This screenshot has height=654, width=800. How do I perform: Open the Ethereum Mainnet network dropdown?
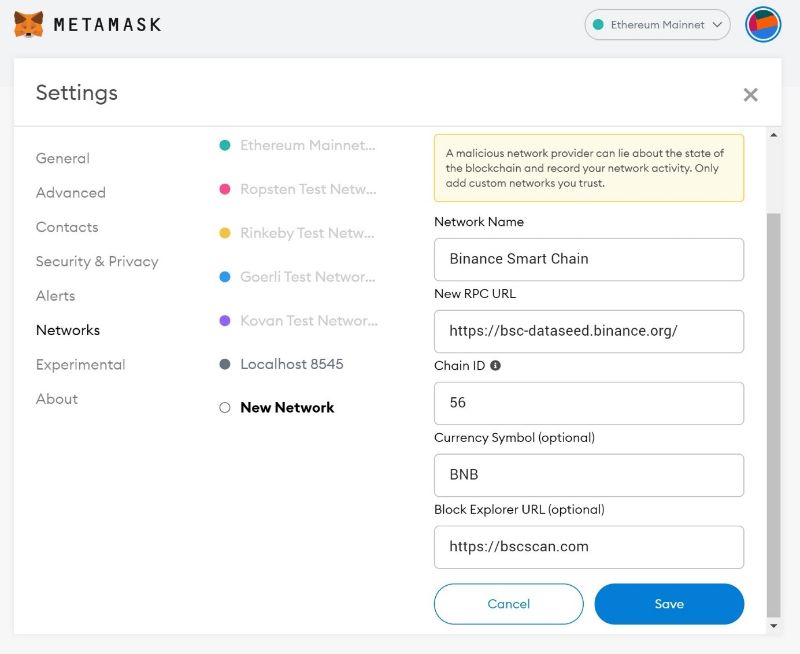coord(657,25)
